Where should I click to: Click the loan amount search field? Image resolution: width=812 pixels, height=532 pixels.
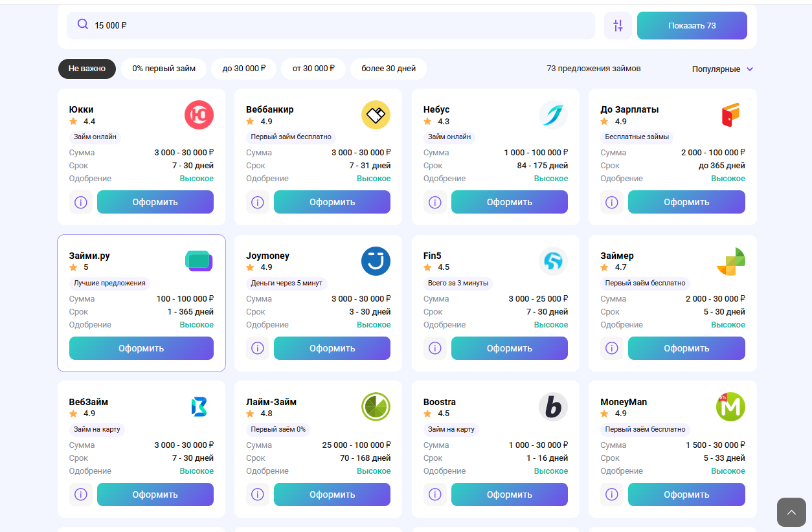click(x=337, y=26)
